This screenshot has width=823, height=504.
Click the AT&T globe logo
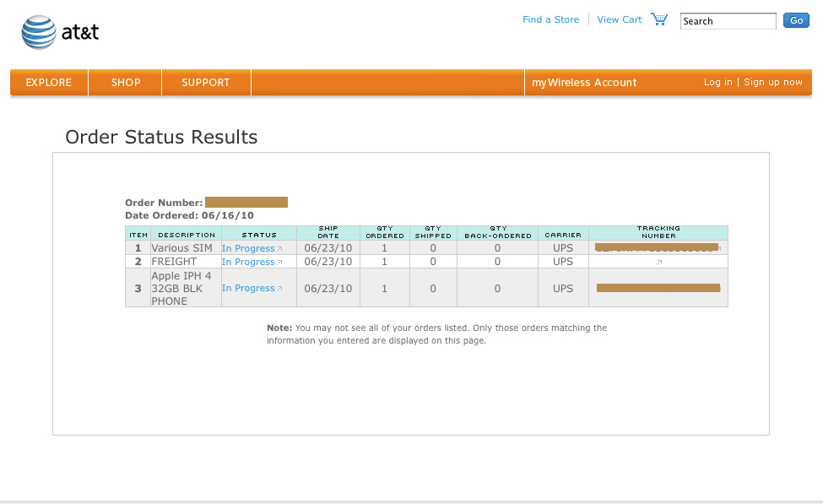click(x=39, y=33)
